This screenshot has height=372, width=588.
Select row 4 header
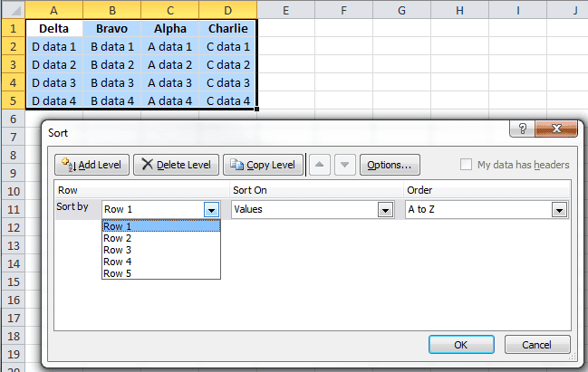pyautogui.click(x=14, y=82)
